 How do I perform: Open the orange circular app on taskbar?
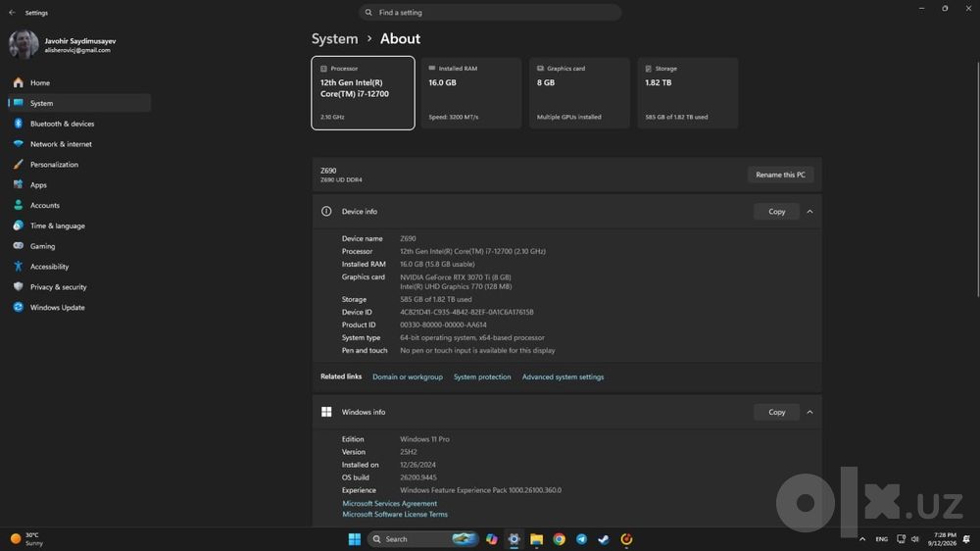pyautogui.click(x=626, y=539)
